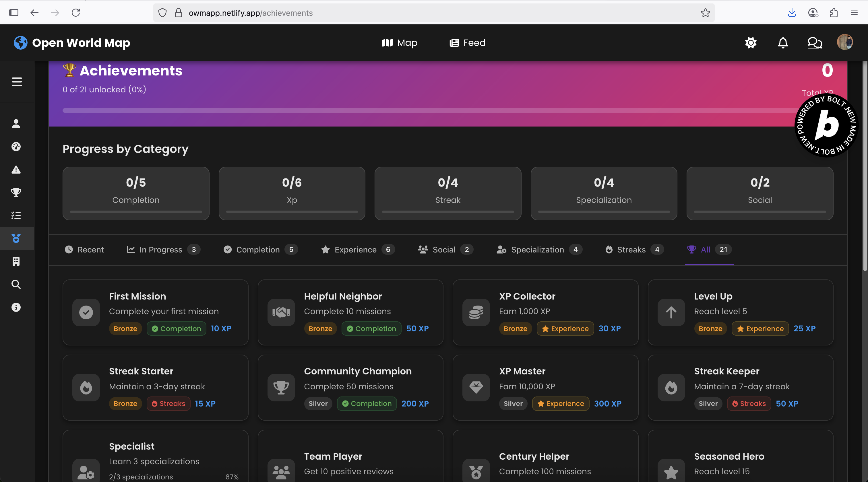The height and width of the screenshot is (482, 868).
Task: Open the trophy icon in sidebar
Action: click(16, 192)
